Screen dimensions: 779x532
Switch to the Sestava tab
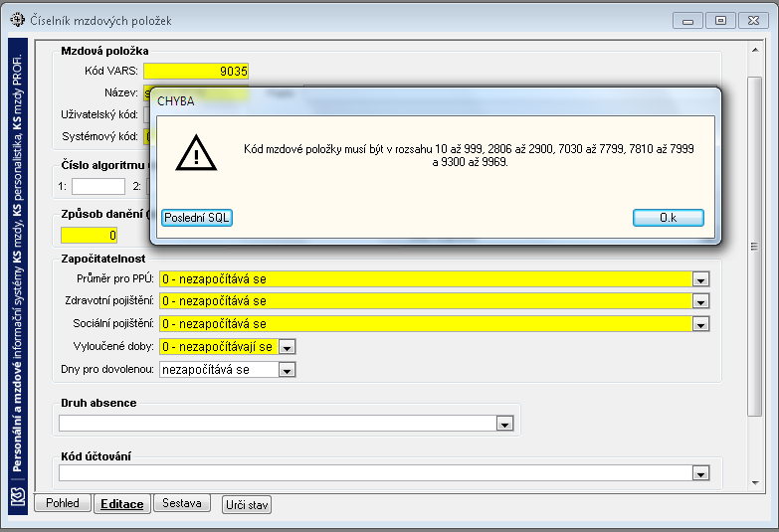coord(182,503)
